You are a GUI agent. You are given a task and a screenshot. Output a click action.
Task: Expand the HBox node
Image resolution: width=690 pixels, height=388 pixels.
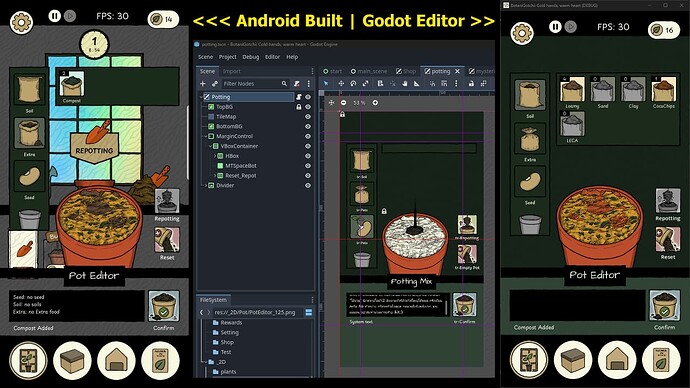215,156
